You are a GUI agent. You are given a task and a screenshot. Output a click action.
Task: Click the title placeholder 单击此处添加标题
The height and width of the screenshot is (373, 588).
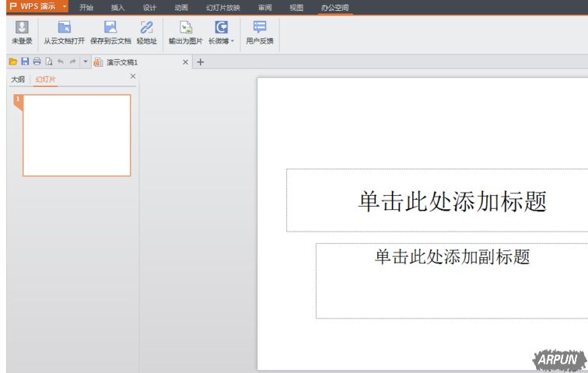coord(452,200)
